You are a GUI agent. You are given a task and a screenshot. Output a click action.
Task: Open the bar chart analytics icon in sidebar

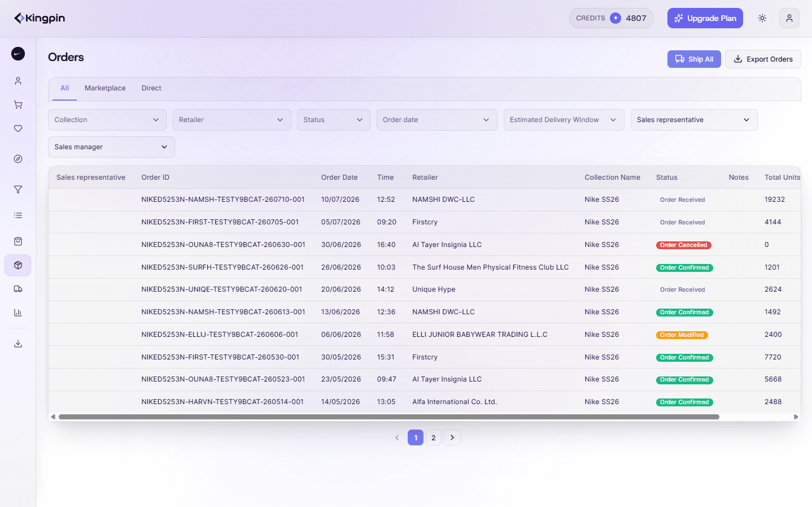[18, 313]
